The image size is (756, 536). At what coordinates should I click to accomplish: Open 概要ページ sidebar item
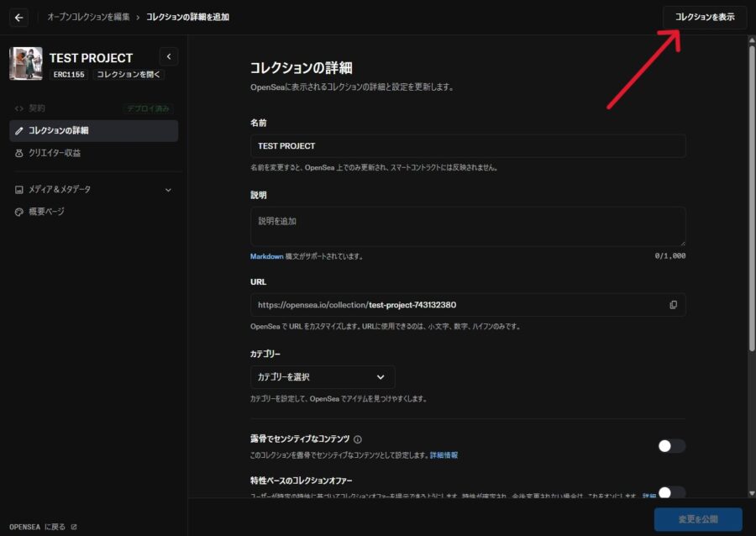[93, 212]
